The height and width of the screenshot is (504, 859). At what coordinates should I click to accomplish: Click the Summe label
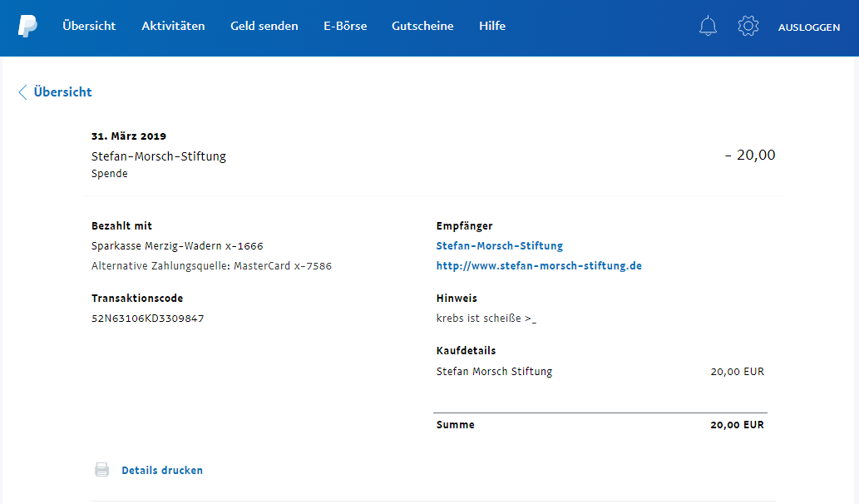tap(455, 424)
